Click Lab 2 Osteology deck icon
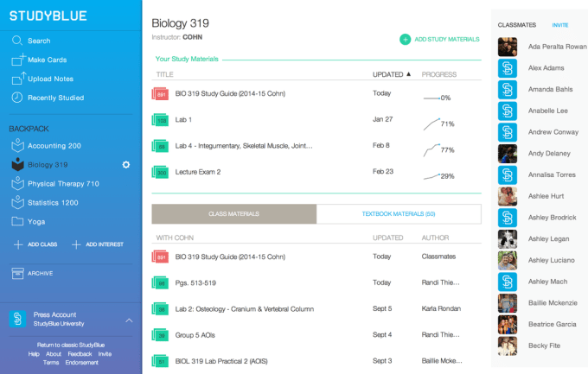This screenshot has height=374, width=588. (160, 309)
